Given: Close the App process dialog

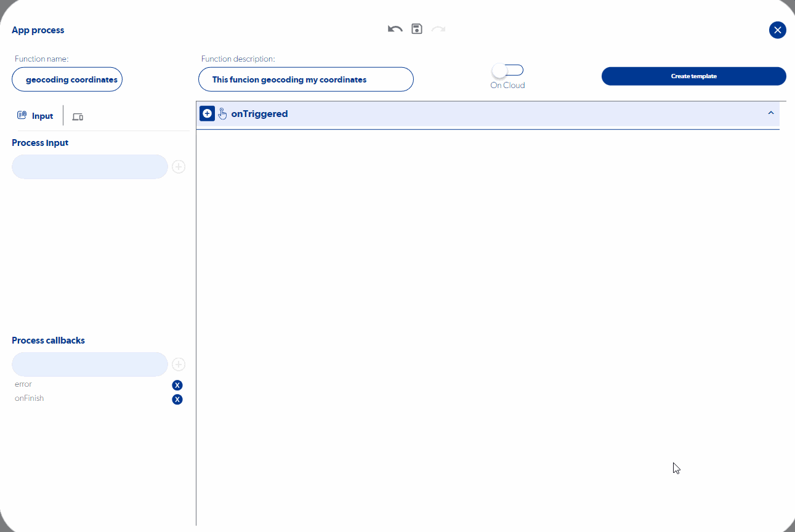Looking at the screenshot, I should coord(777,30).
